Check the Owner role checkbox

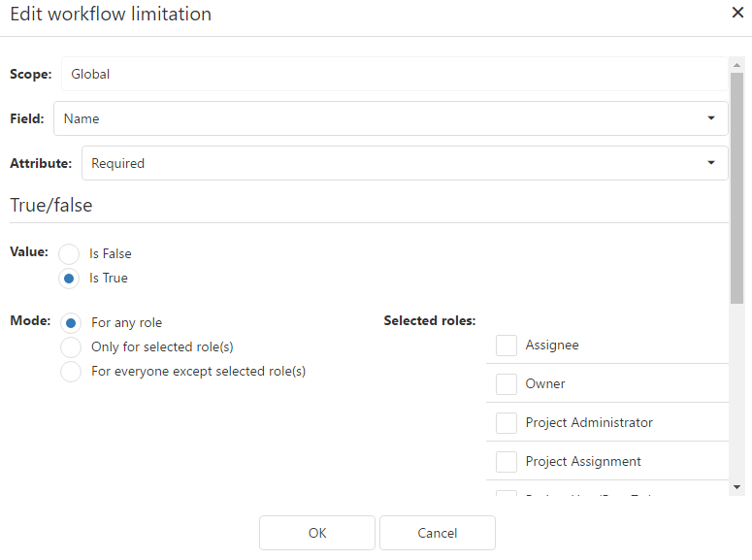pyautogui.click(x=507, y=384)
